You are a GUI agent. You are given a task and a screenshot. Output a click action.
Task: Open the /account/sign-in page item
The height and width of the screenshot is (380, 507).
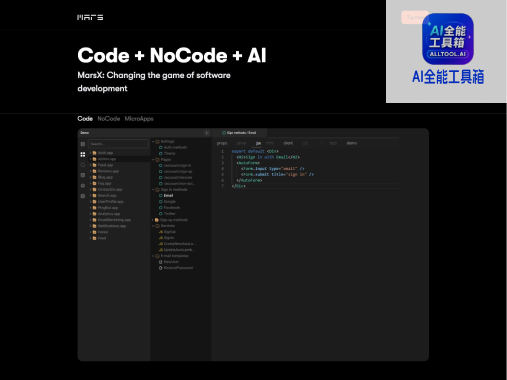click(177, 165)
